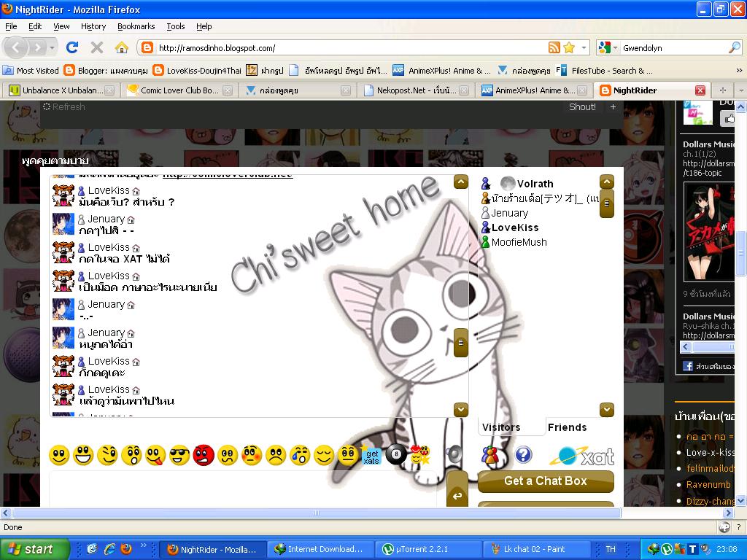
Task: Switch to Comic Lover Club tab
Action: 179,90
